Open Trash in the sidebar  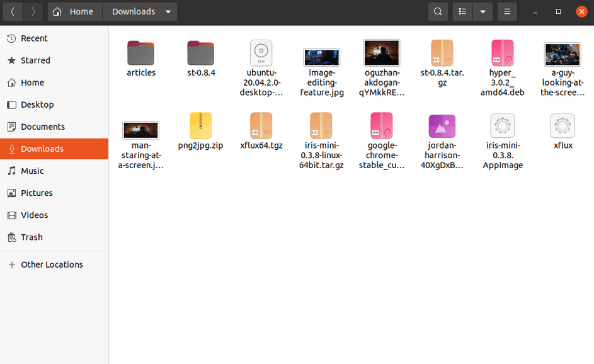pyautogui.click(x=54, y=237)
